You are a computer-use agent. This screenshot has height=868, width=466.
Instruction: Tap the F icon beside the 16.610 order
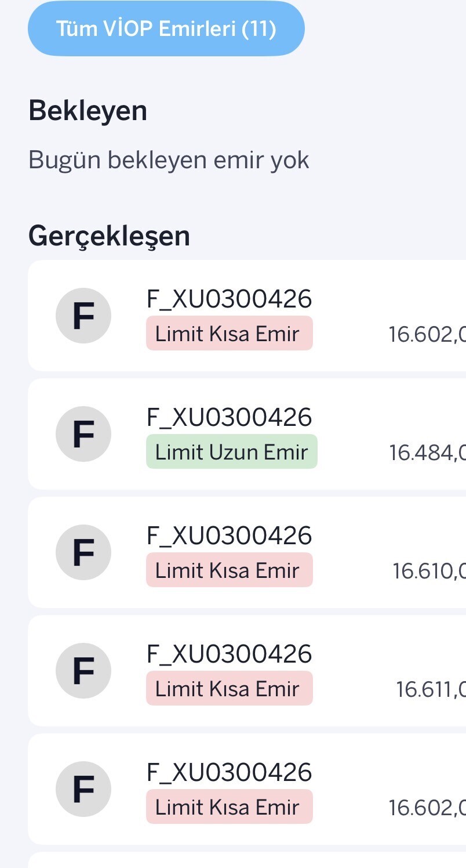point(83,553)
